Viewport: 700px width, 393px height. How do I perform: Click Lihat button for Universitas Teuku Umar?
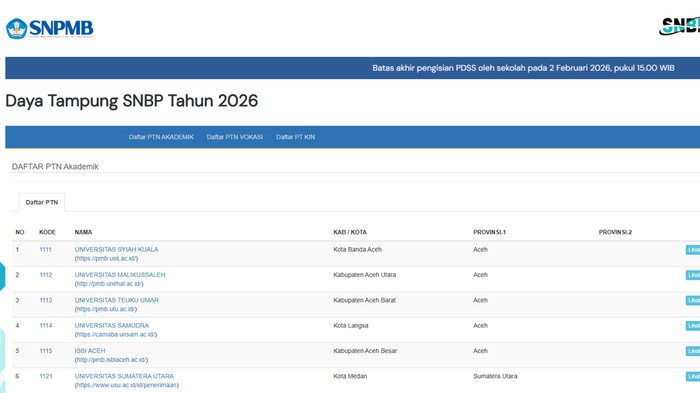point(693,301)
